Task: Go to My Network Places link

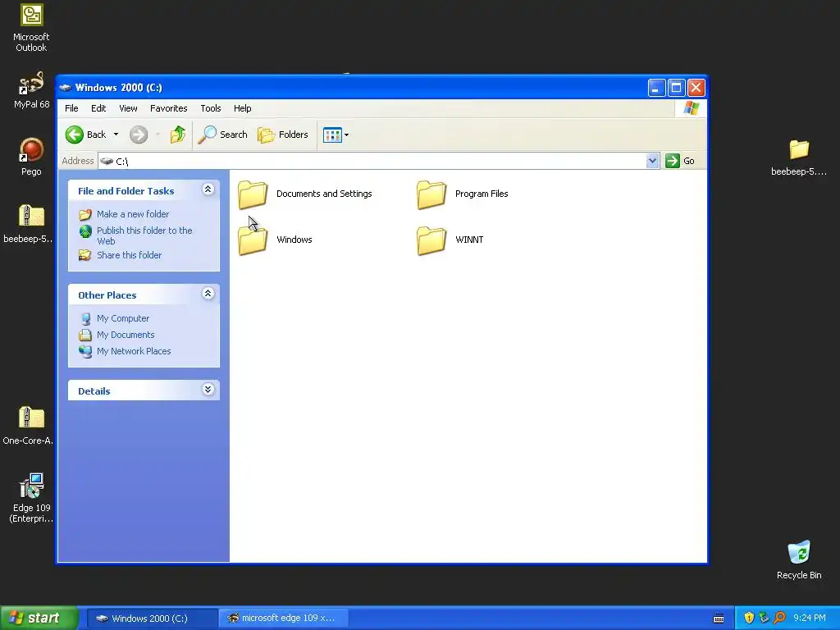Action: [x=134, y=351]
